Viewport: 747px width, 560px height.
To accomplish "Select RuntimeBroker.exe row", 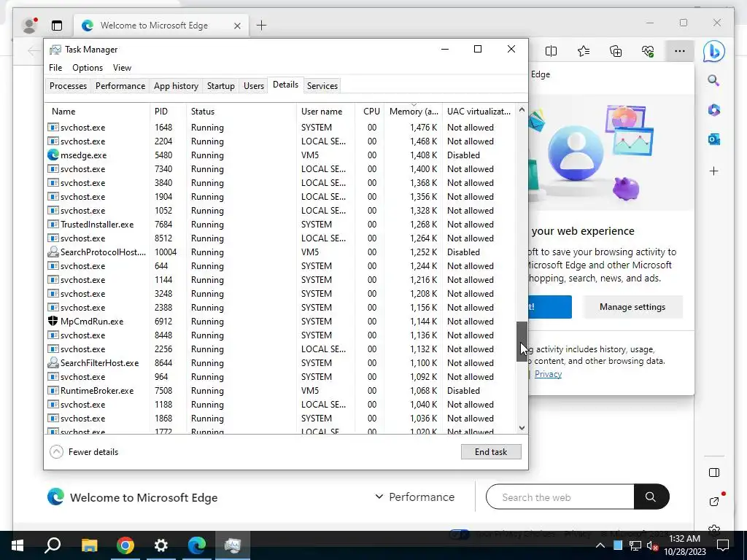I will pyautogui.click(x=281, y=391).
